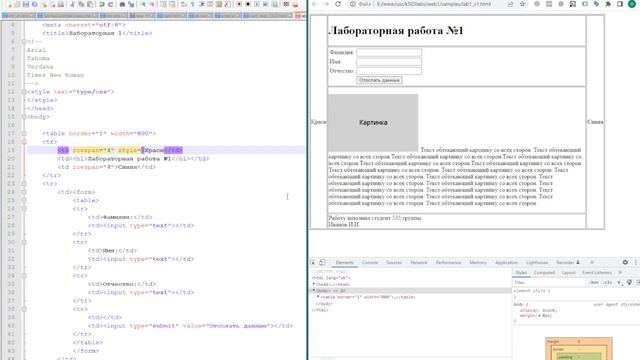Open the browser Extensions puzzle icon
640x360 pixels.
pyautogui.click(x=608, y=4)
